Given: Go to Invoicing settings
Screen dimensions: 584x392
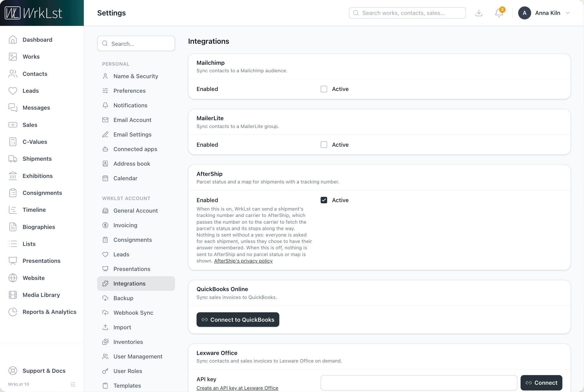Looking at the screenshot, I should pyautogui.click(x=136, y=225).
